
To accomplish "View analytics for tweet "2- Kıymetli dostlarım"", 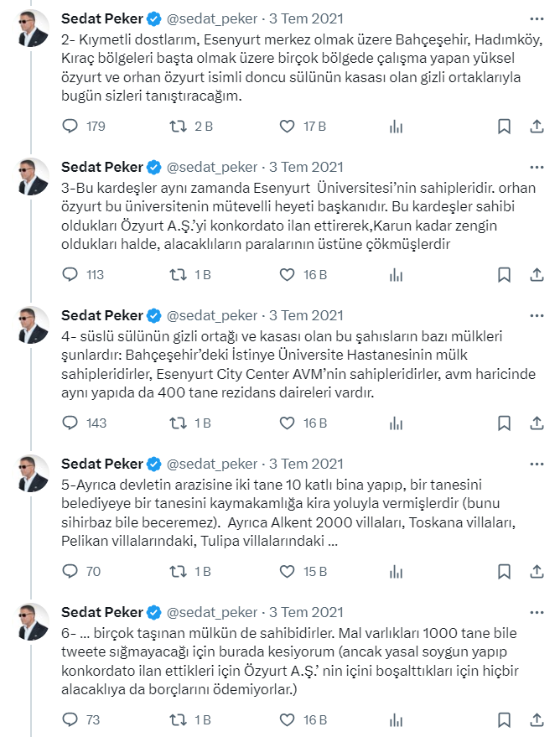I will pyautogui.click(x=397, y=127).
